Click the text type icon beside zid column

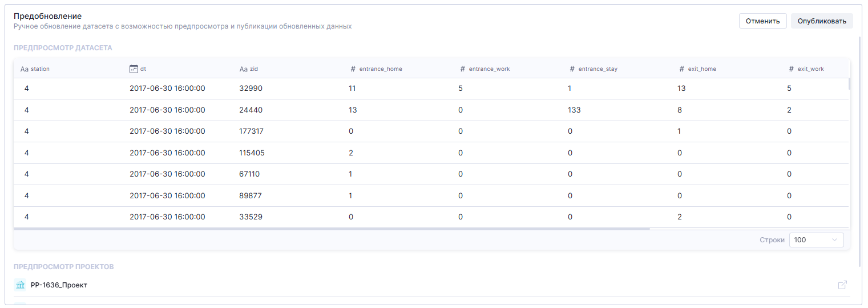[x=243, y=69]
